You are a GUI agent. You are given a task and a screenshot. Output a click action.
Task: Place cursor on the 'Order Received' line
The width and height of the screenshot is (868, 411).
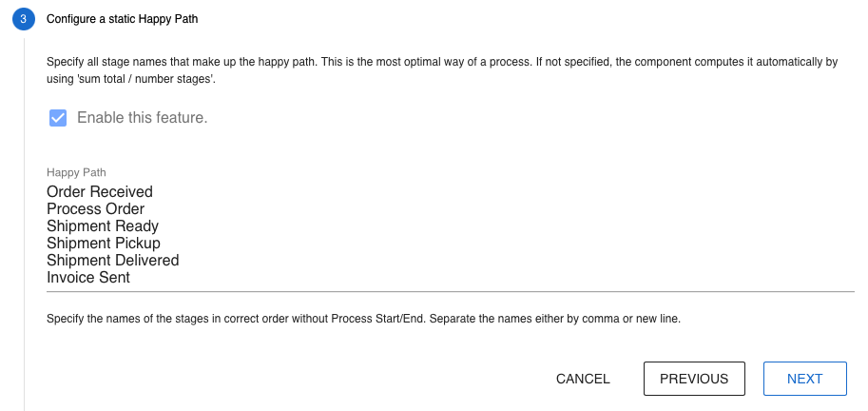[x=100, y=192]
